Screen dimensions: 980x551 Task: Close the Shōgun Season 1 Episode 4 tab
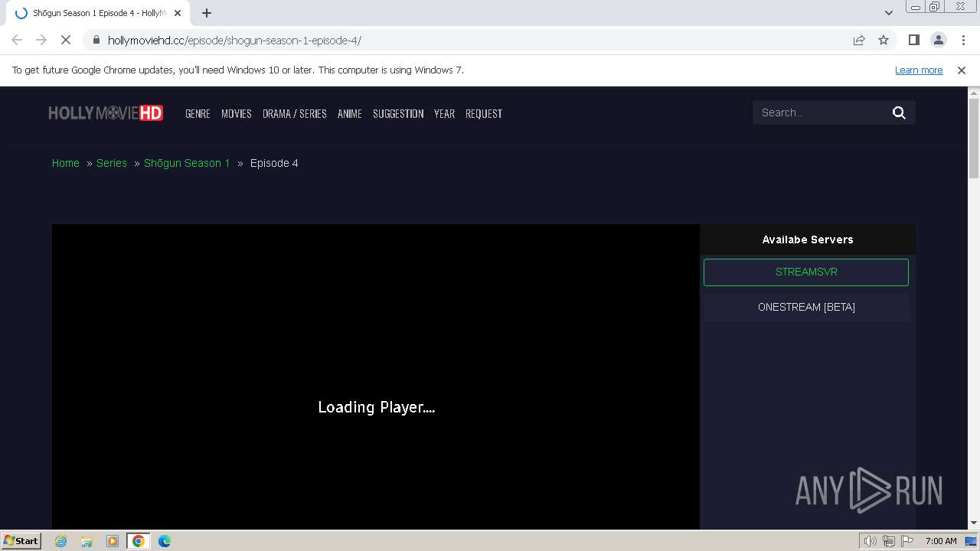pyautogui.click(x=178, y=13)
